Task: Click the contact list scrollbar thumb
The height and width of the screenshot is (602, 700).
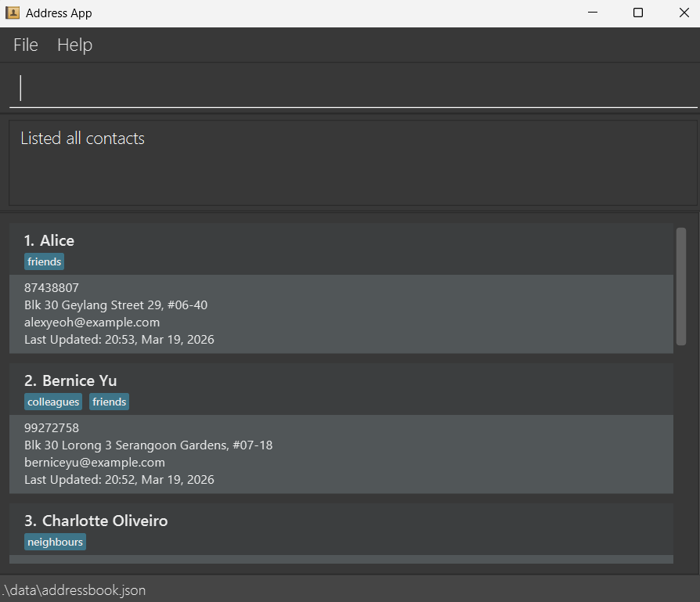Action: tap(681, 287)
